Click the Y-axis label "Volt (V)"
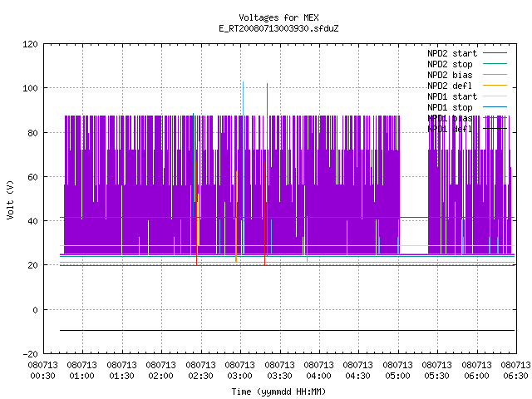The image size is (532, 399). 10,199
